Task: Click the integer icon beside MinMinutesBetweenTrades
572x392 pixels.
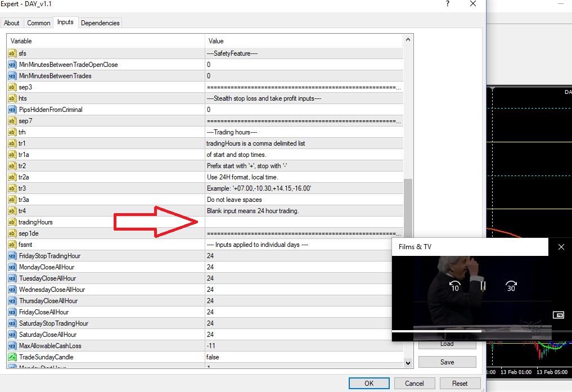Action: pyautogui.click(x=12, y=76)
